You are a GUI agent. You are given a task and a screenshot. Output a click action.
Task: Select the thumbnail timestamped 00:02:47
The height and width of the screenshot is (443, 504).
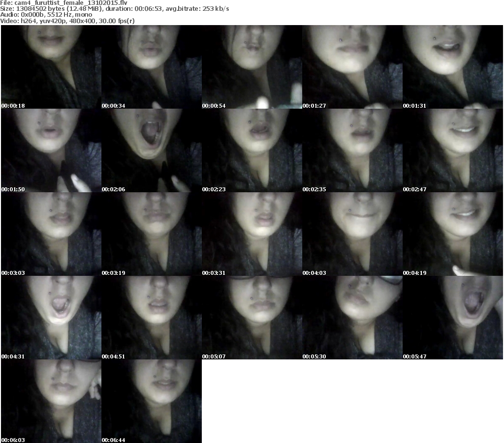453,150
